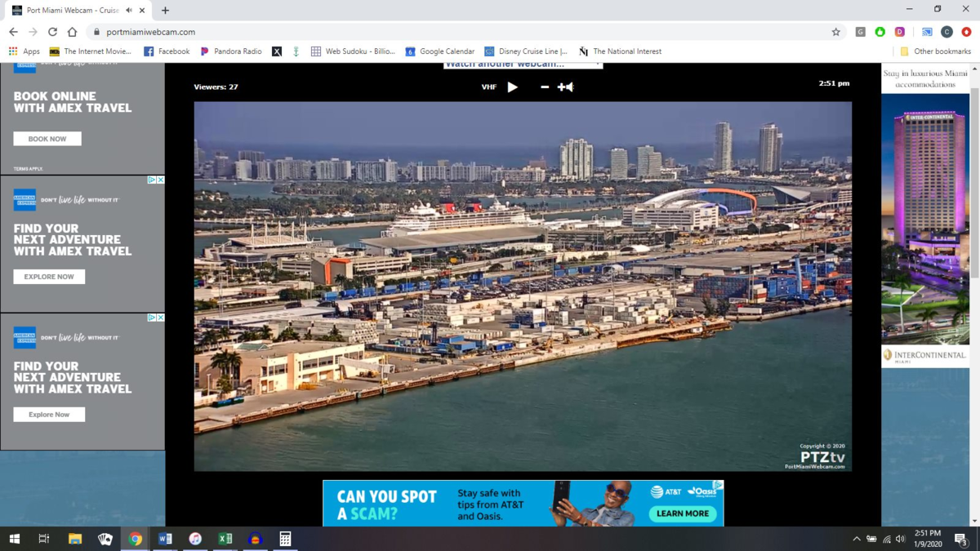Play the VHF radio audio
The width and height of the screenshot is (980, 551).
point(512,87)
